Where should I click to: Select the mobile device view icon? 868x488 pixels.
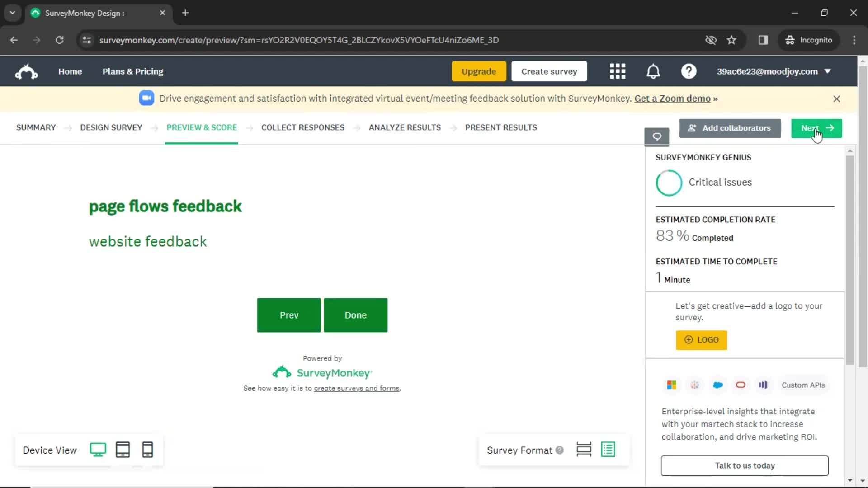[147, 450]
